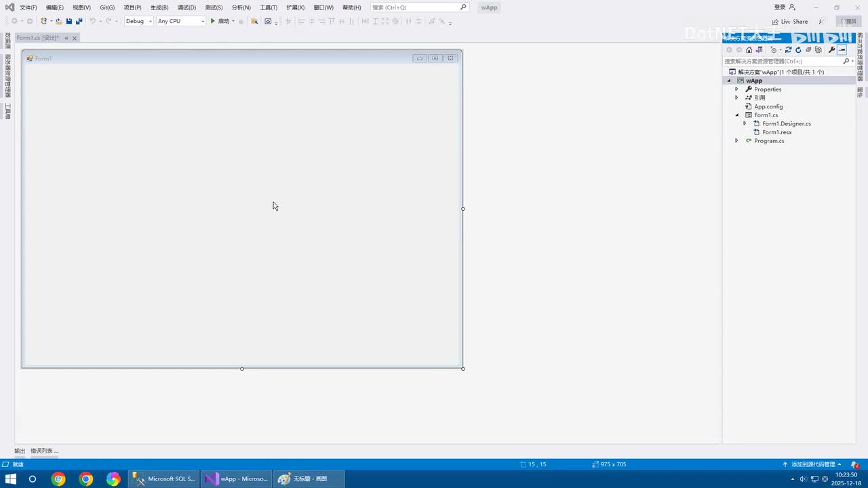Click the Microsoft SQL Server taskbar button

[x=163, y=479]
